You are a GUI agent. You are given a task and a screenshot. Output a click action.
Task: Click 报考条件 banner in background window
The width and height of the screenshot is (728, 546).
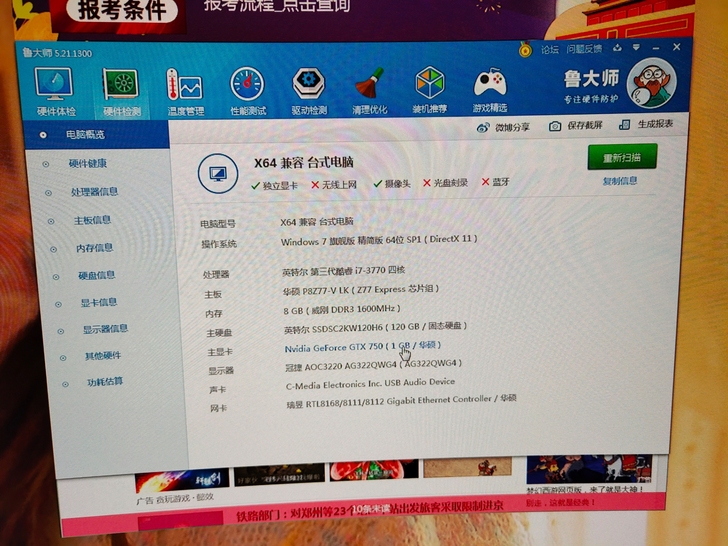(120, 9)
